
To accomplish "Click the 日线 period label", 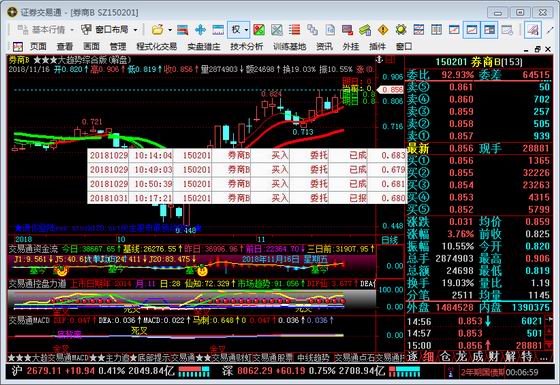I will (390, 240).
